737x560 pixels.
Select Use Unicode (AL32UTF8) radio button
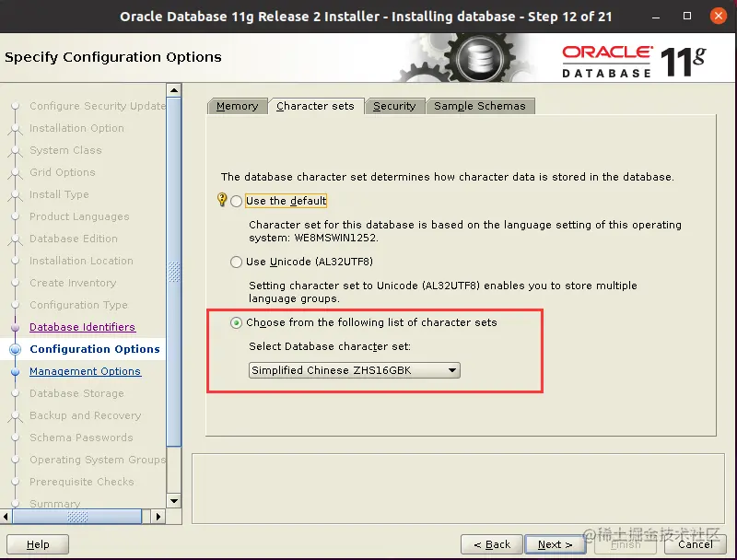236,262
